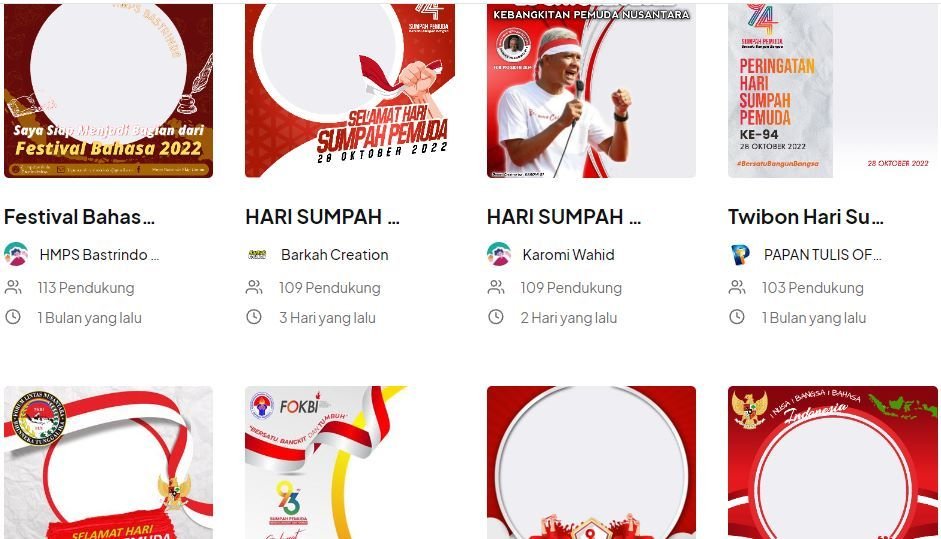Image resolution: width=941 pixels, height=539 pixels.
Task: Visit the Karomi Wahid creator name link
Action: 568,254
